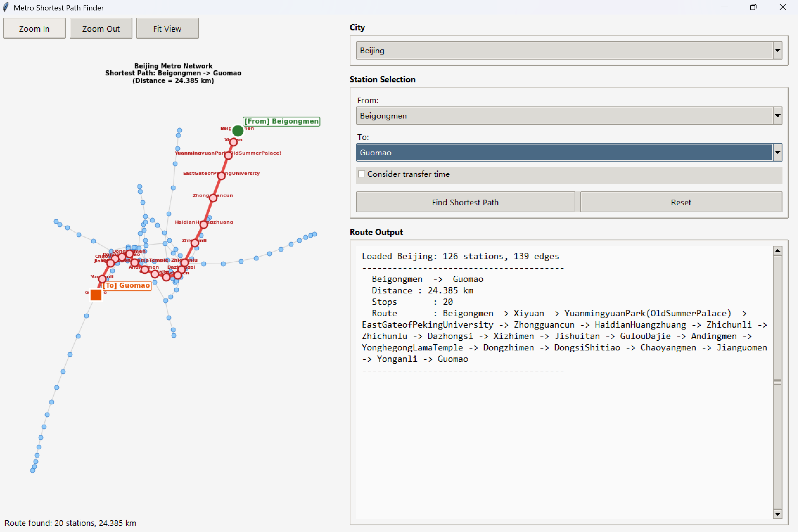798x532 pixels.
Task: Click the Zoom In button
Action: [34, 29]
